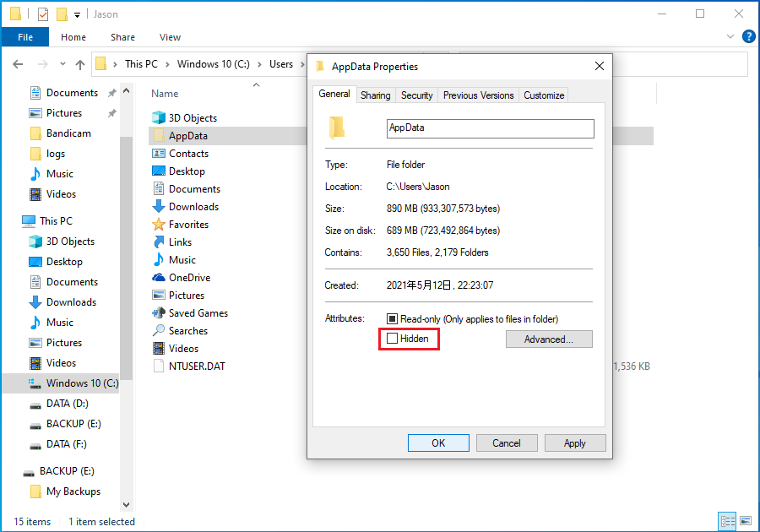Expand the ribbon with the chevron
This screenshot has width=760, height=532.
point(730,36)
